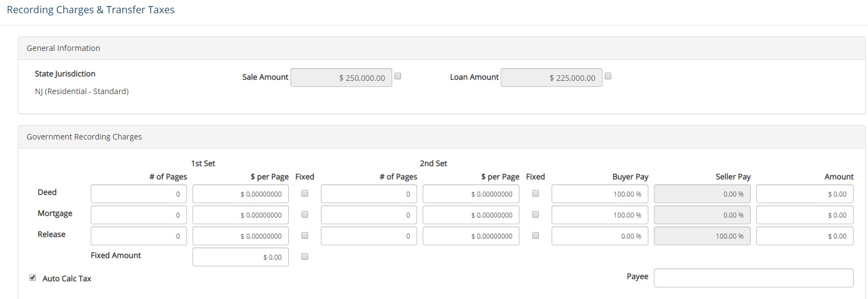Click the Auto Calc Tax label

tap(67, 279)
